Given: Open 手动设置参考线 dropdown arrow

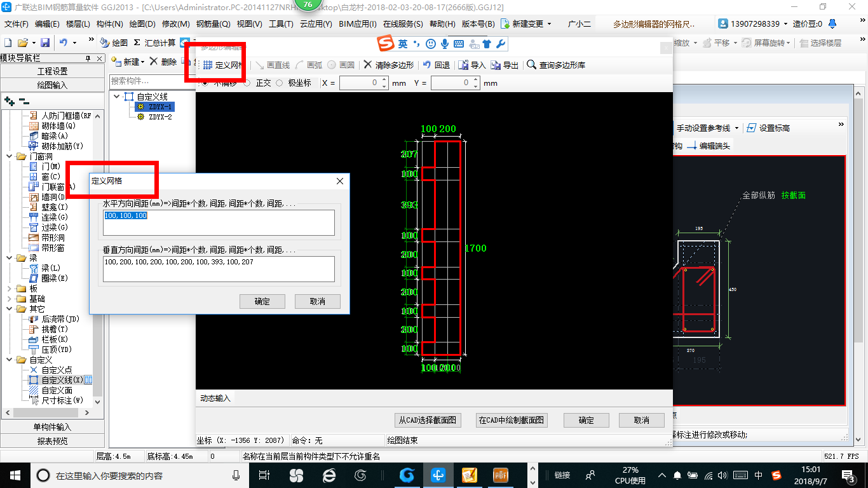Looking at the screenshot, I should [736, 128].
